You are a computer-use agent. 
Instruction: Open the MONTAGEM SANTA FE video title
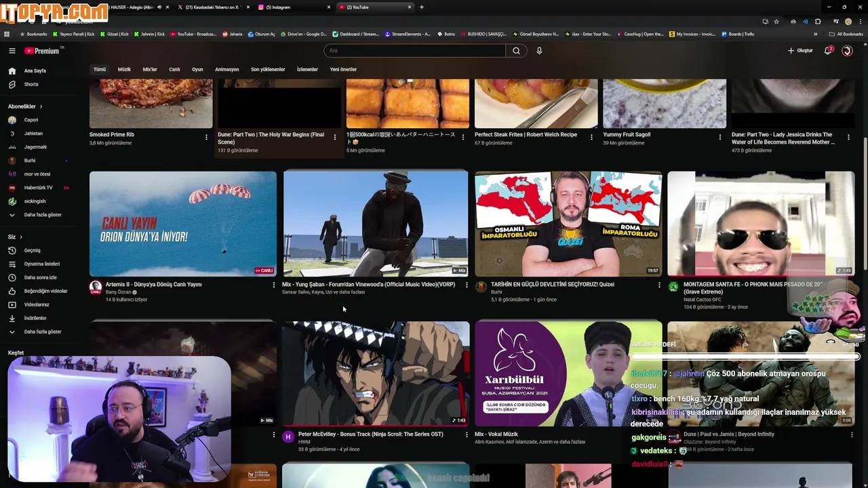click(x=752, y=288)
